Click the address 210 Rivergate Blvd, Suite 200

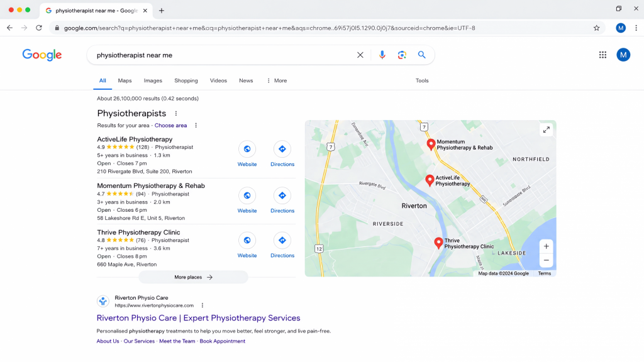(x=145, y=171)
